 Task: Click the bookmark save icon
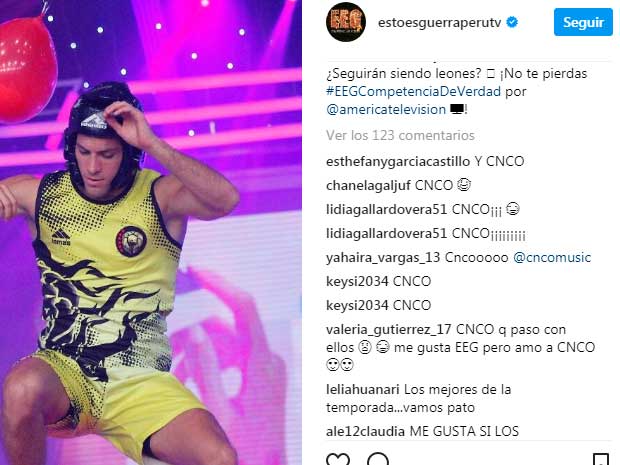[x=601, y=459]
